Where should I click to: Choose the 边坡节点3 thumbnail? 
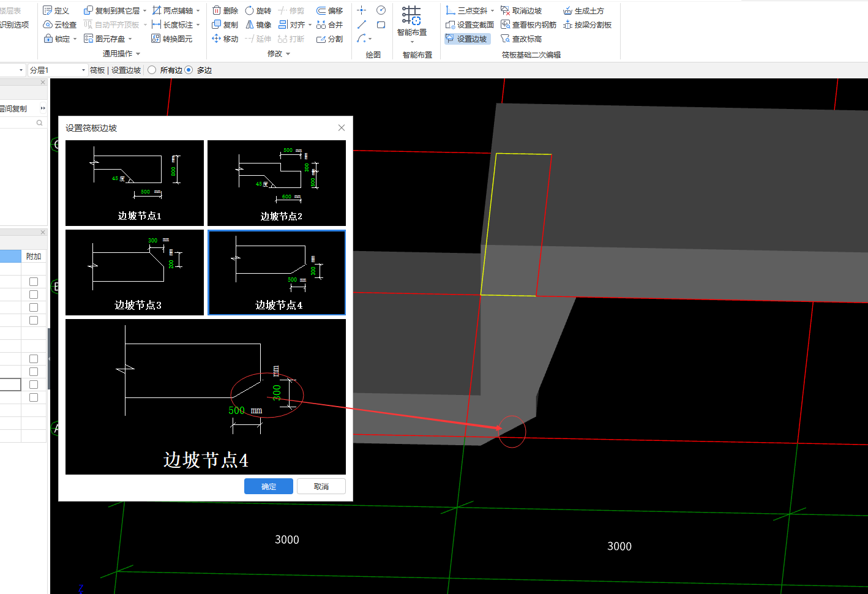[135, 273]
